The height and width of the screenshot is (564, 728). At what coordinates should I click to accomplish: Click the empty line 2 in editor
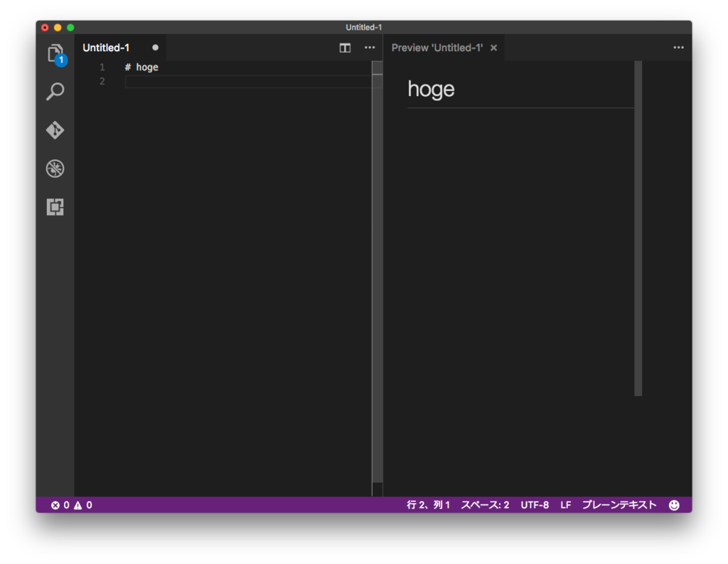point(248,82)
